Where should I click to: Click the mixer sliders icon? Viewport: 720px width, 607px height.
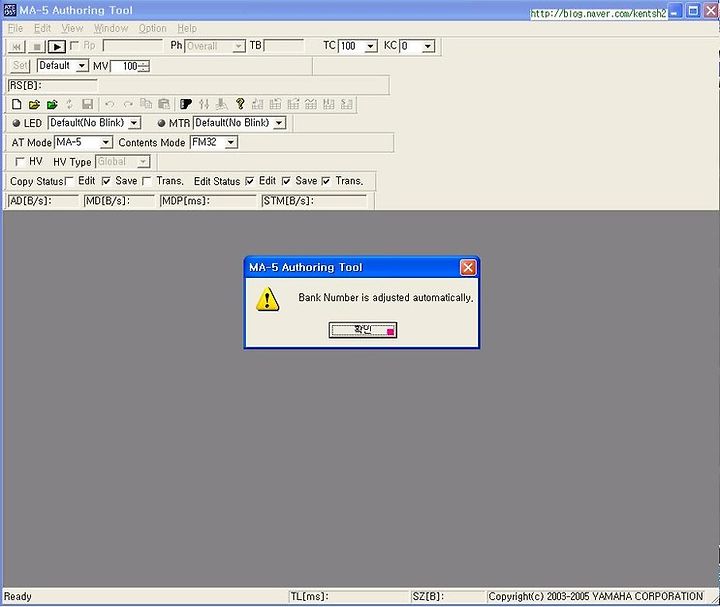[x=204, y=104]
